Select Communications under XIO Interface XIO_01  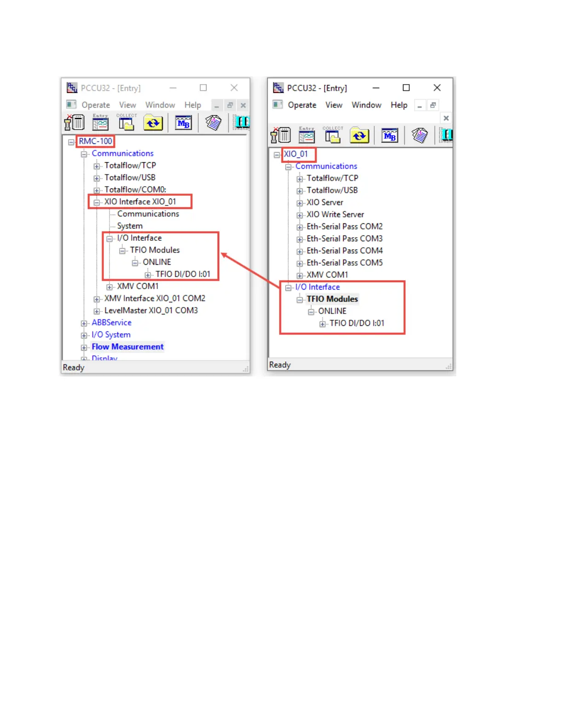pyautogui.click(x=148, y=214)
